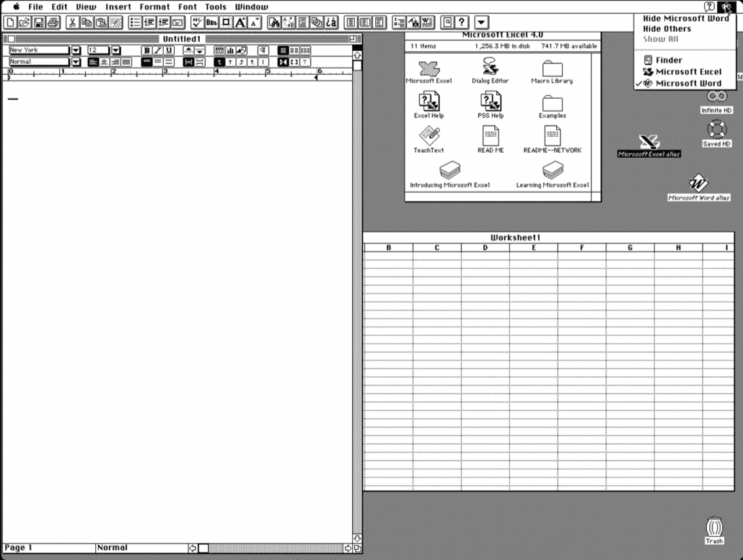Click the New York font name field

[x=39, y=50]
